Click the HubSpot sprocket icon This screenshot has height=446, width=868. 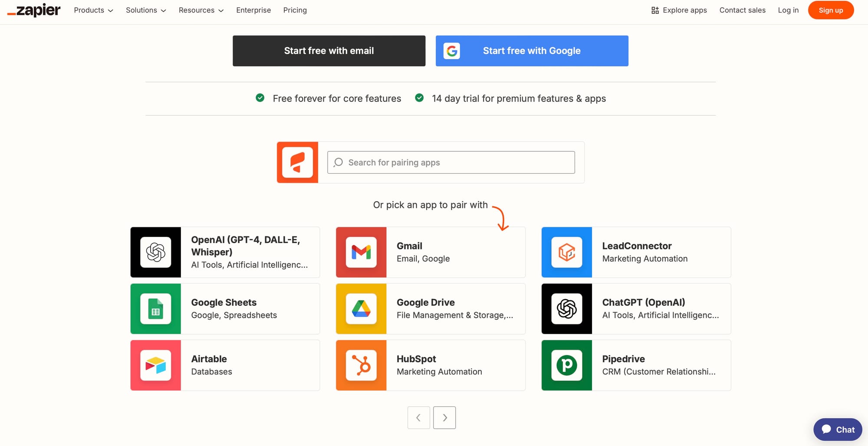361,365
